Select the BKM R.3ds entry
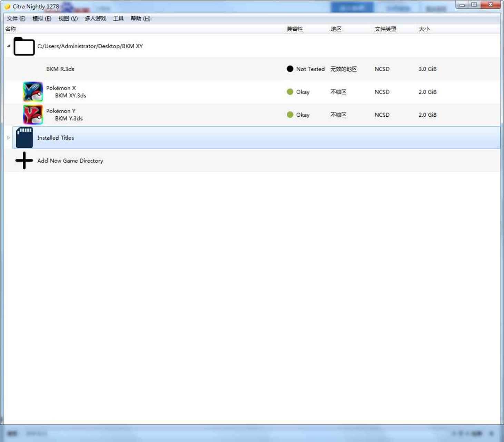 60,69
